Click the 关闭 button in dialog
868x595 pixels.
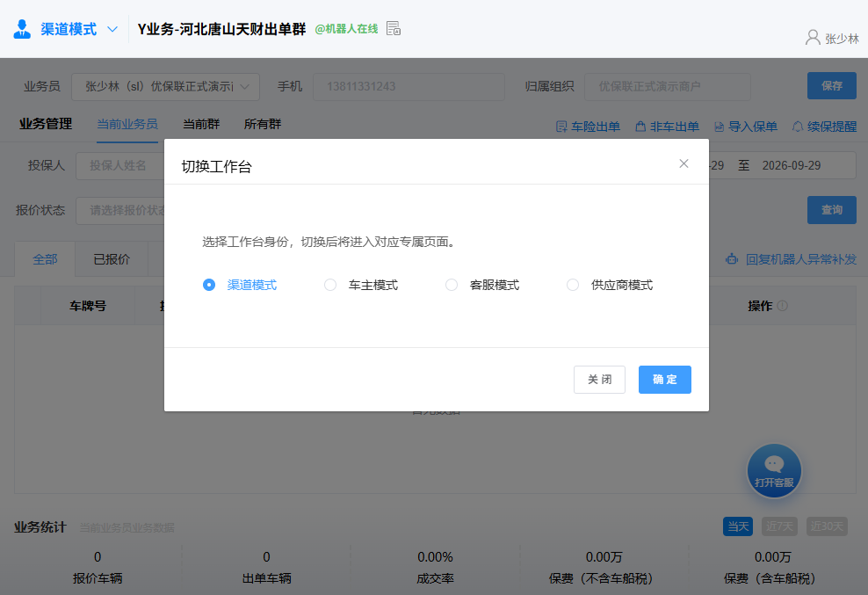pos(599,380)
